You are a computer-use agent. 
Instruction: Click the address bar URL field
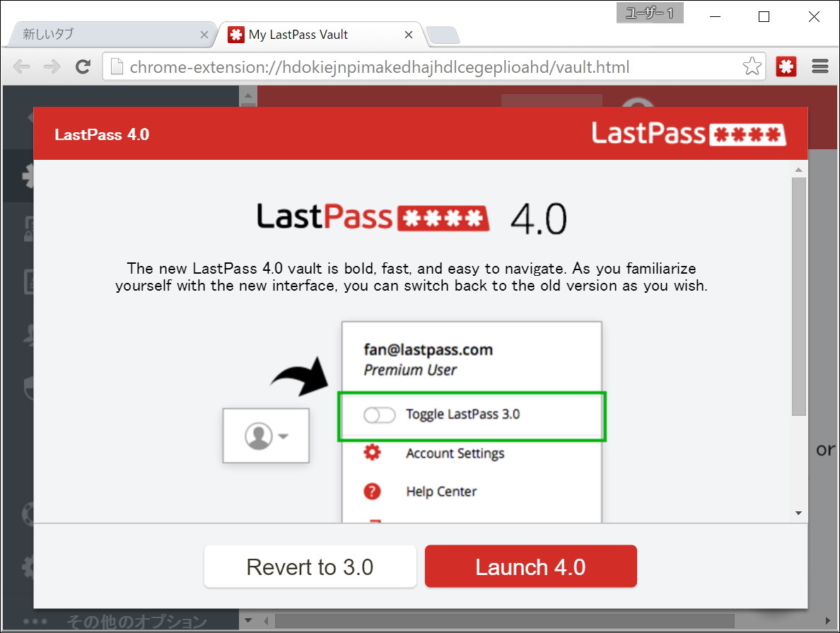424,66
